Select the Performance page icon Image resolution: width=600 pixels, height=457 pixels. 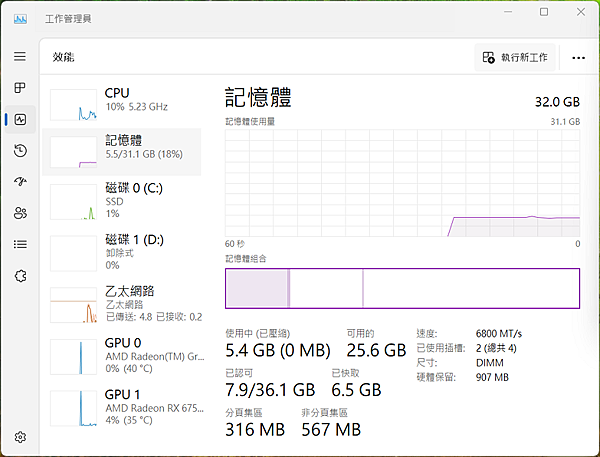click(20, 119)
